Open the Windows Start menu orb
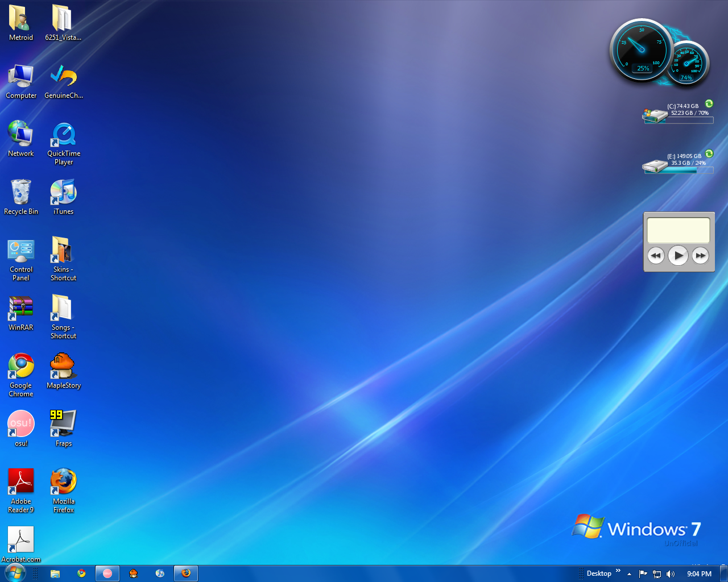The height and width of the screenshot is (582, 728). (15, 573)
